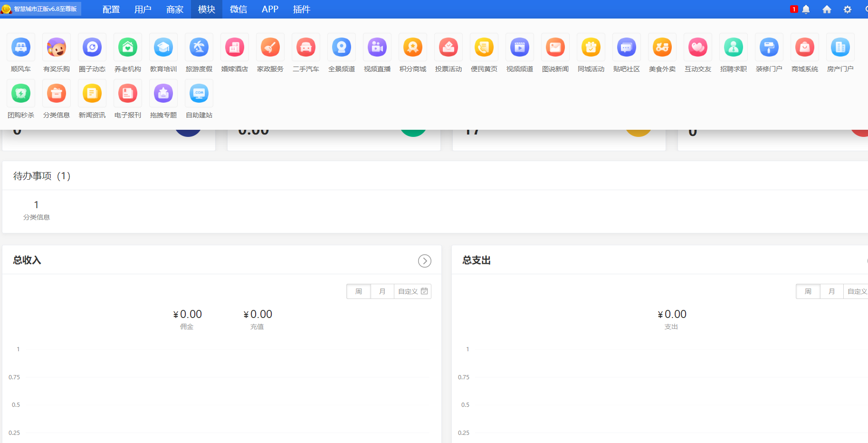
Task: Open the 团购秒杀 module
Action: [x=21, y=99]
